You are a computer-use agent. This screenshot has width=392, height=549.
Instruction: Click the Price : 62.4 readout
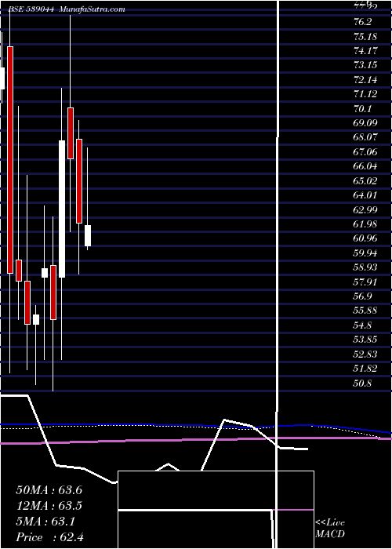49,537
